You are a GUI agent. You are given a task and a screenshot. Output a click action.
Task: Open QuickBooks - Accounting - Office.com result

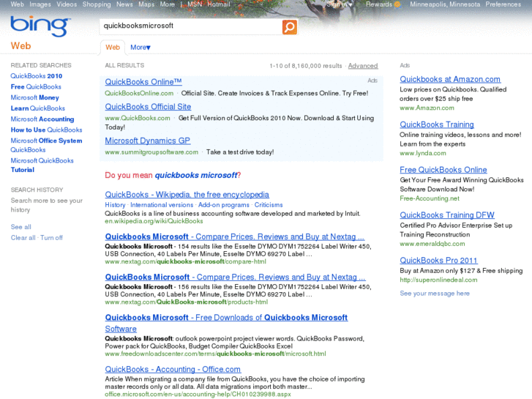coord(173,369)
